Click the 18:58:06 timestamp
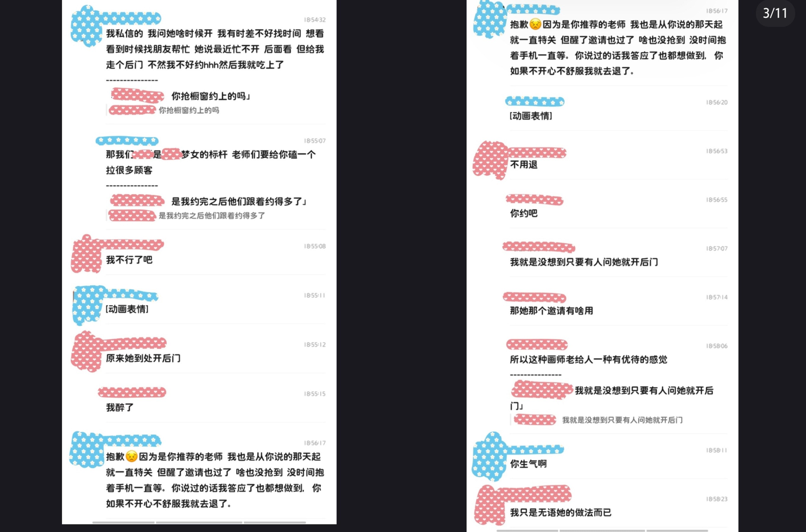 716,346
